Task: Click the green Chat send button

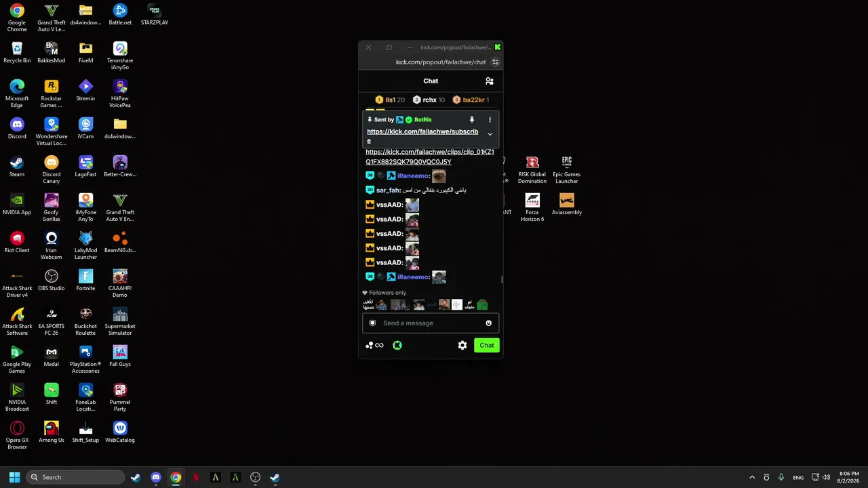Action: click(x=487, y=346)
